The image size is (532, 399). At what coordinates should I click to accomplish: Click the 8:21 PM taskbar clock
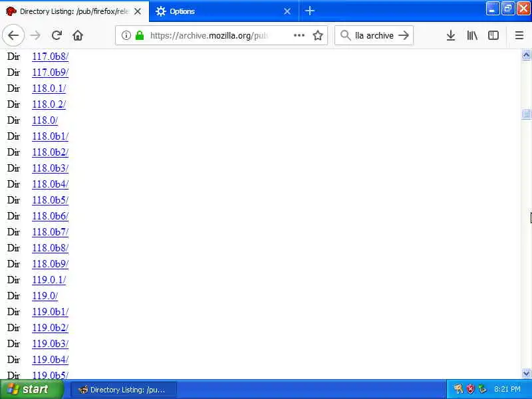pyautogui.click(x=507, y=389)
